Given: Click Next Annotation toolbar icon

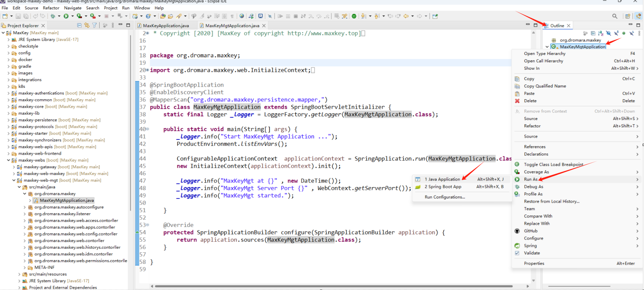Looking at the screenshot, I should click(363, 16).
